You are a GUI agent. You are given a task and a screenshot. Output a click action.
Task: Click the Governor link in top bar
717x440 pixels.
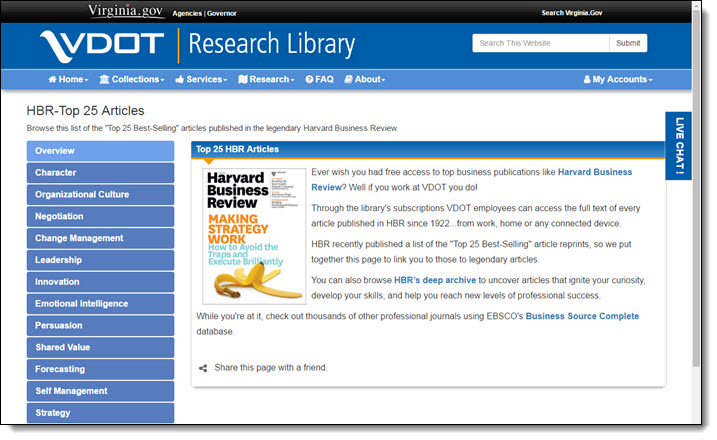pyautogui.click(x=222, y=13)
